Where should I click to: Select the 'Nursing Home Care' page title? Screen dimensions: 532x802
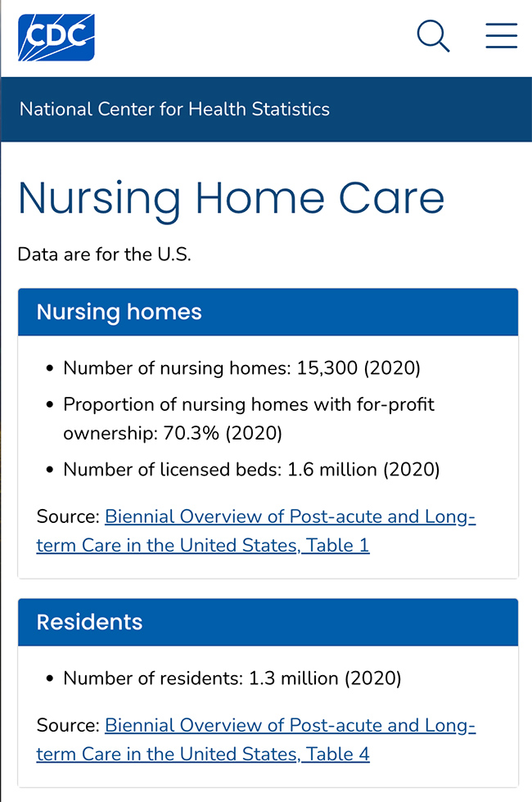pyautogui.click(x=232, y=198)
